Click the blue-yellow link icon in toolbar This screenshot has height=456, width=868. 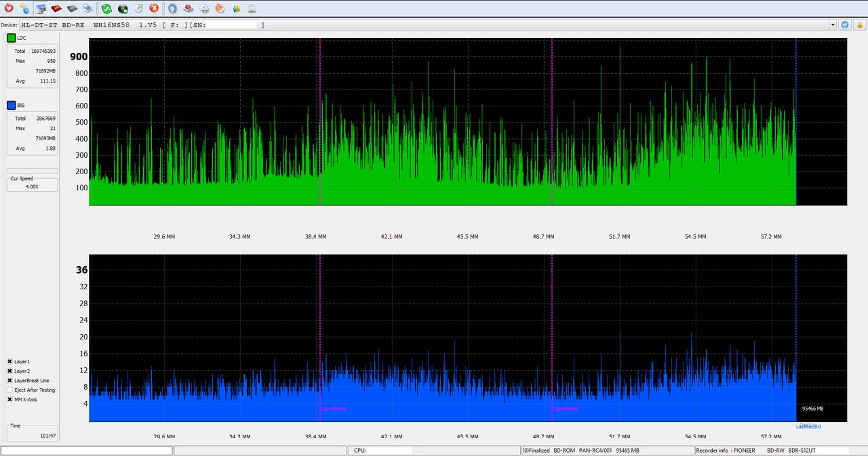pos(24,8)
